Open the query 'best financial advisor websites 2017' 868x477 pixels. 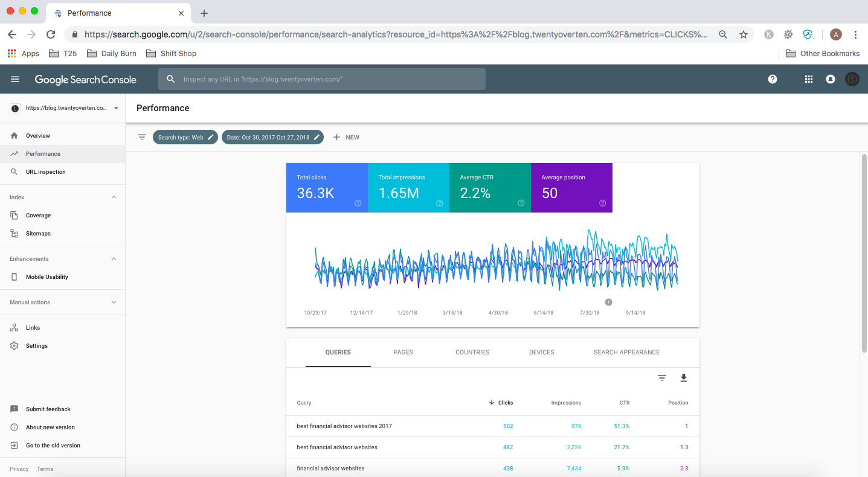pos(344,426)
